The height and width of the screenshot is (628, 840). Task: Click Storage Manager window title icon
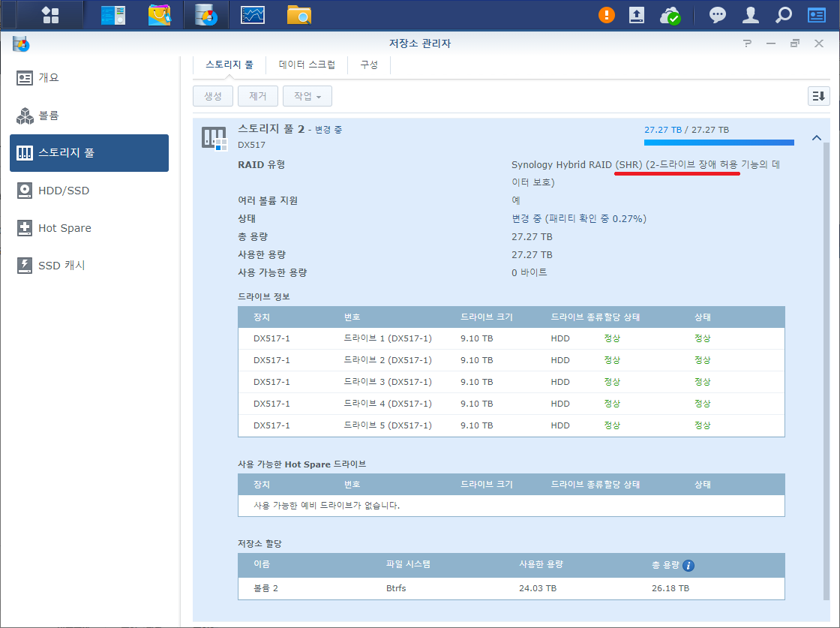coord(21,44)
